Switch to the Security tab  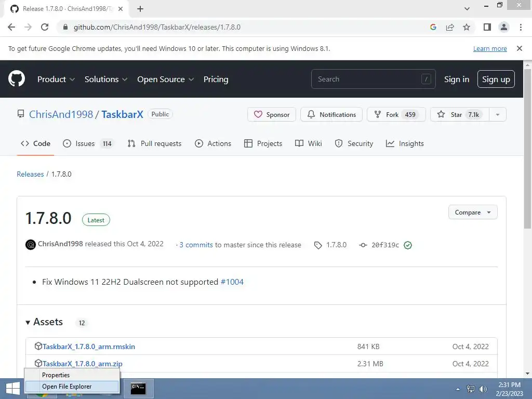tap(354, 143)
